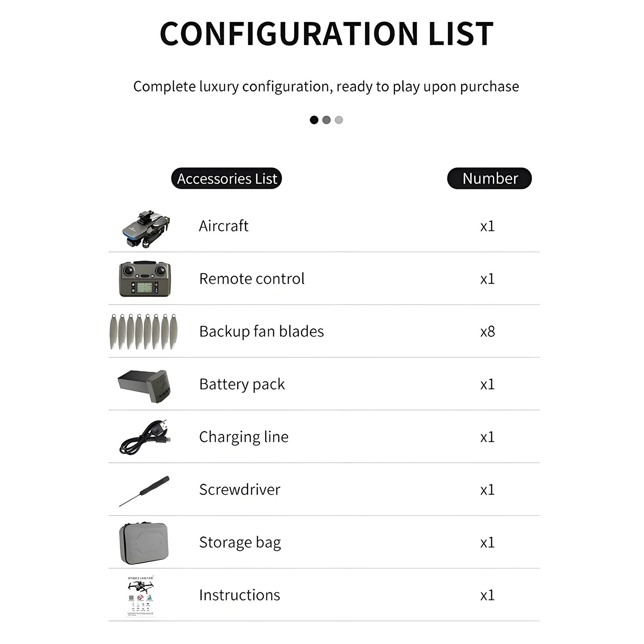Click the Battery pack label
The height and width of the screenshot is (644, 644).
coord(242,384)
